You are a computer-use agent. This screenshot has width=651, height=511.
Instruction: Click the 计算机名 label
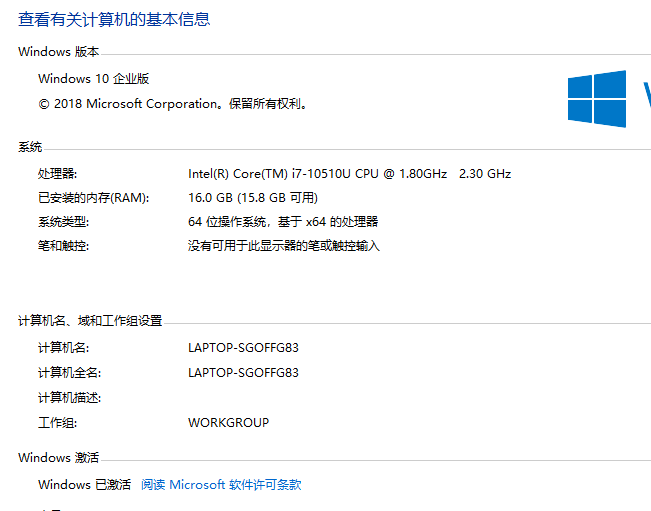point(63,347)
